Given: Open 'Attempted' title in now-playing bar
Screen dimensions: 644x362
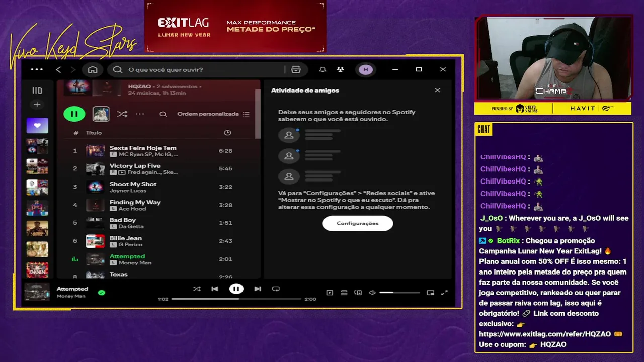Looking at the screenshot, I should (x=72, y=289).
